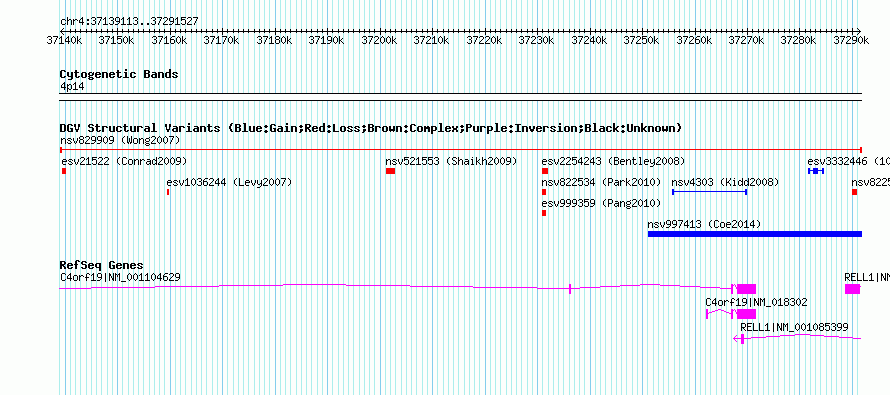Click the 37250k ruler position
This screenshot has height=395, width=890.
641,40
